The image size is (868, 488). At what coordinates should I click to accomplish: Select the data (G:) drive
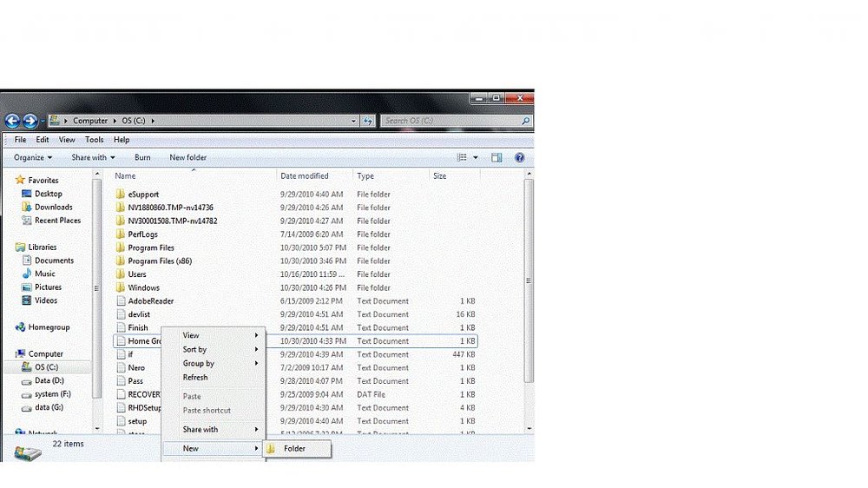coord(49,407)
